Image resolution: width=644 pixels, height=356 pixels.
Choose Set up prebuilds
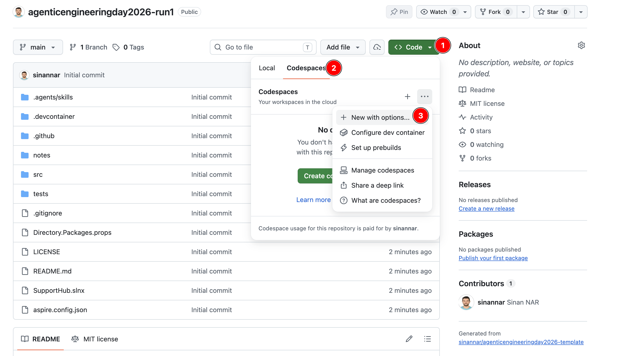382,148
